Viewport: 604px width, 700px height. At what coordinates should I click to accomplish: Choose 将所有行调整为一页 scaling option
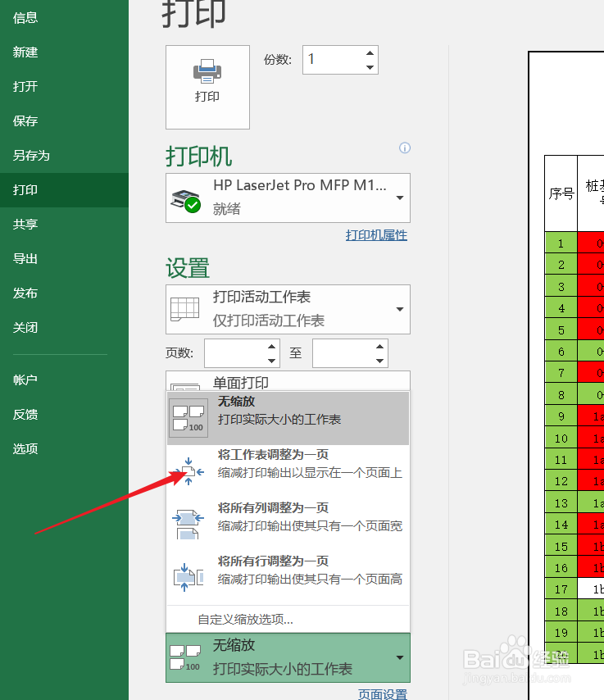288,577
